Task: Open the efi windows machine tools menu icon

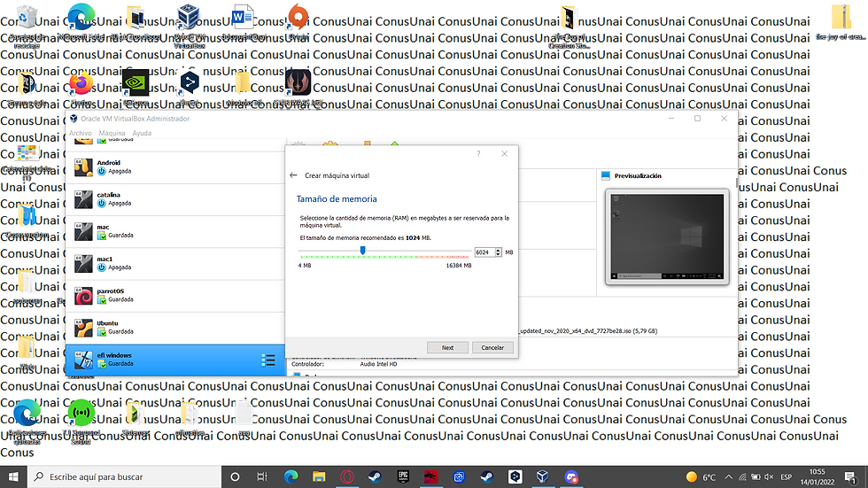Action: click(268, 360)
